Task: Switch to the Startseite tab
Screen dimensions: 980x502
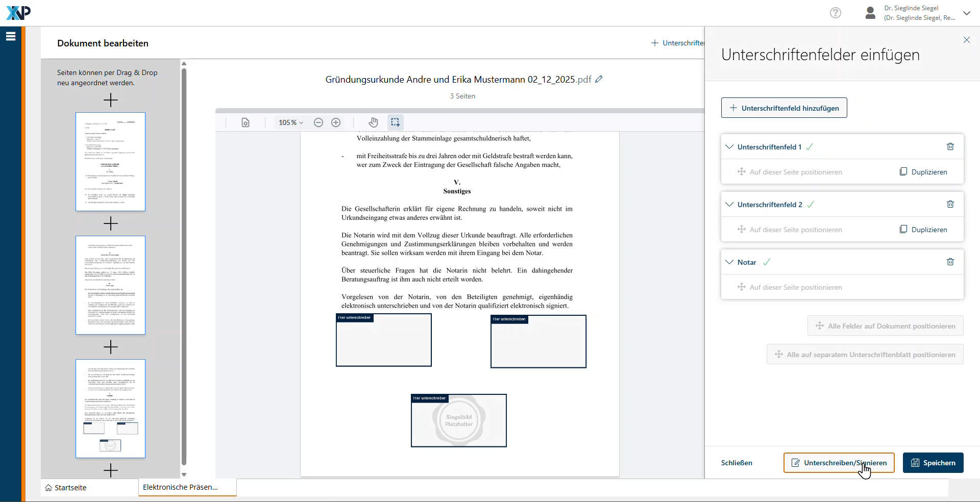Action: click(66, 488)
